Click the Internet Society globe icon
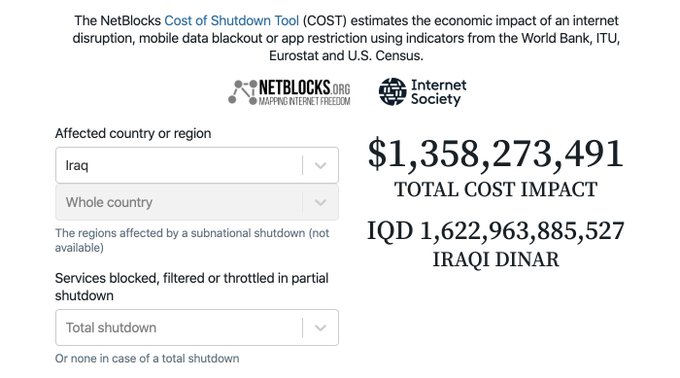680x378 pixels. [x=392, y=91]
